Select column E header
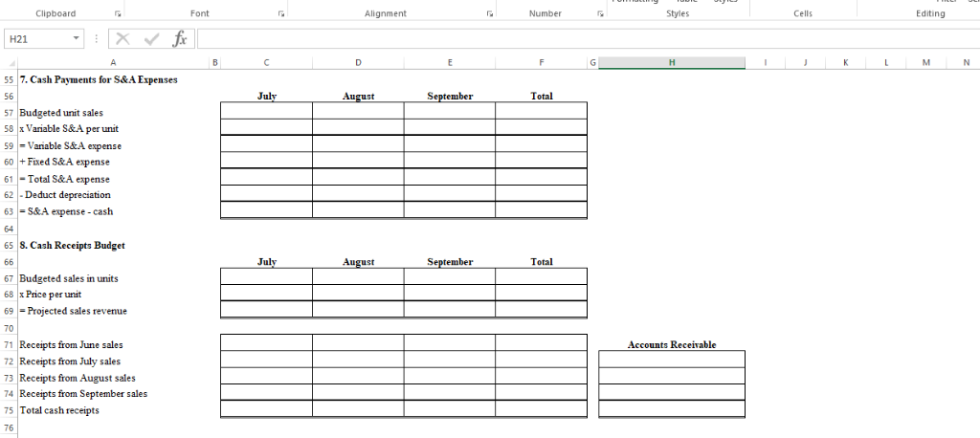980x438 pixels. pyautogui.click(x=450, y=62)
